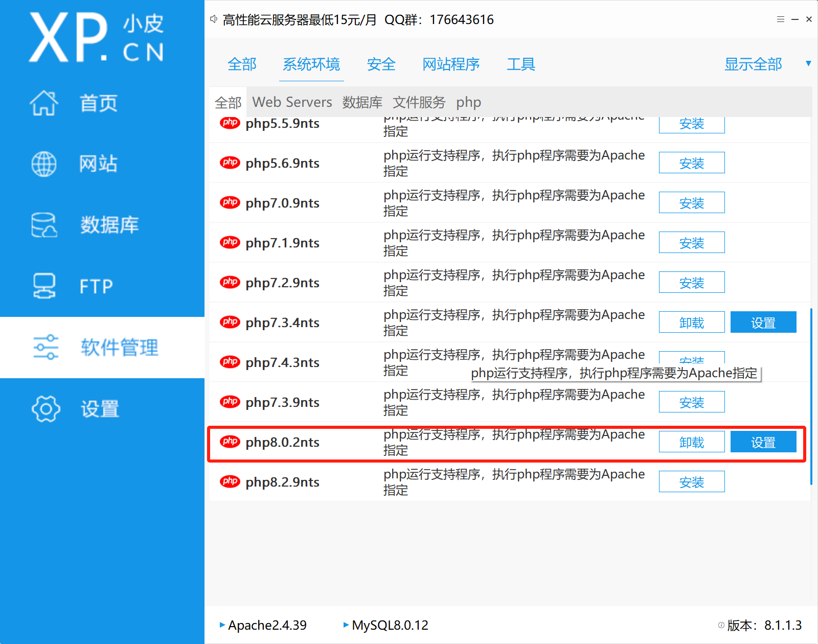The height and width of the screenshot is (644, 818).
Task: Click the php icon beside php7.4.3nts
Action: [230, 362]
